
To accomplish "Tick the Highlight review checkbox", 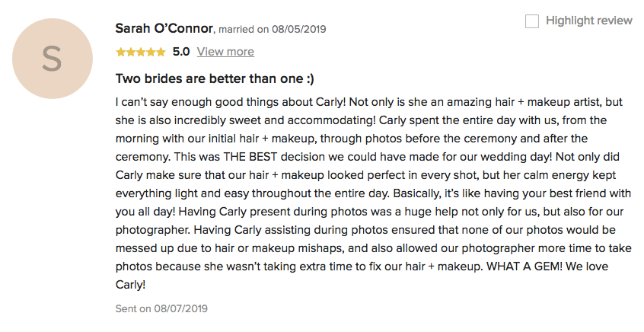I will (532, 21).
